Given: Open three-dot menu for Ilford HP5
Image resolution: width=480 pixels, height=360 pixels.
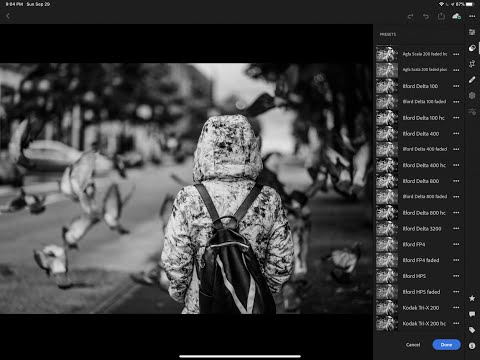Looking at the screenshot, I should click(x=456, y=276).
